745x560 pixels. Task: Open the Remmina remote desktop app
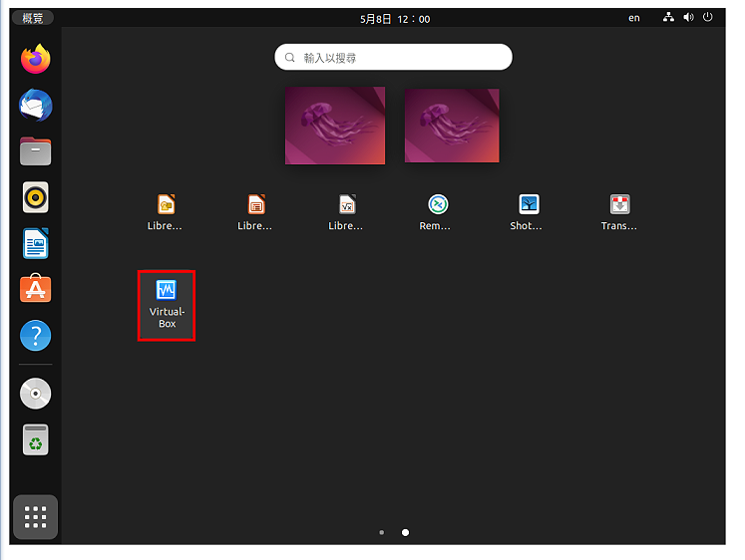click(x=437, y=212)
